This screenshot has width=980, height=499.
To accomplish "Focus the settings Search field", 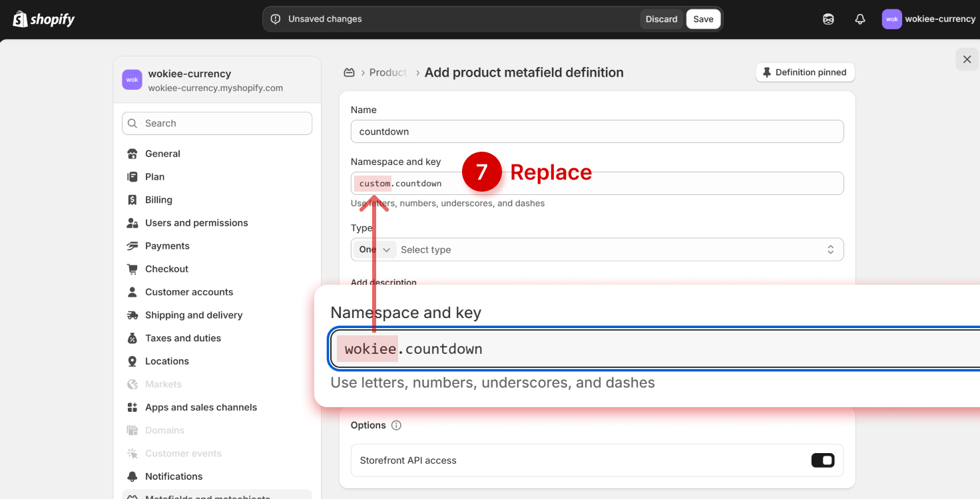I will pos(217,123).
